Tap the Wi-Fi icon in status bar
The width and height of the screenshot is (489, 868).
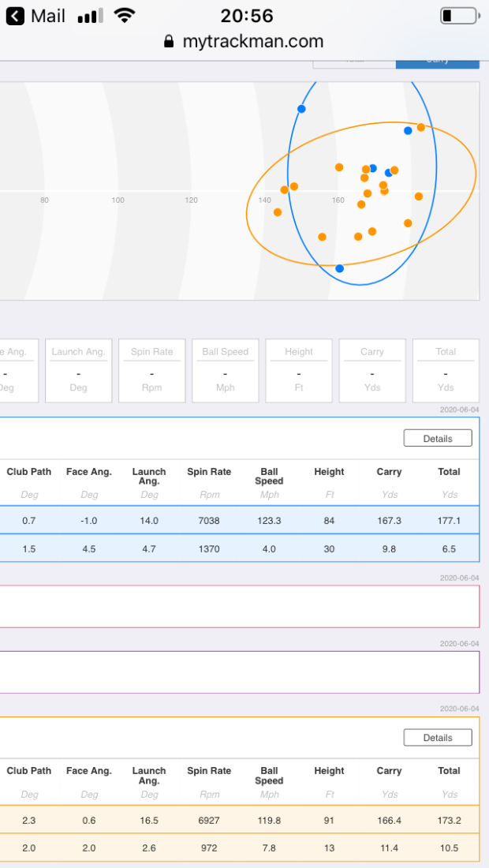pos(124,16)
